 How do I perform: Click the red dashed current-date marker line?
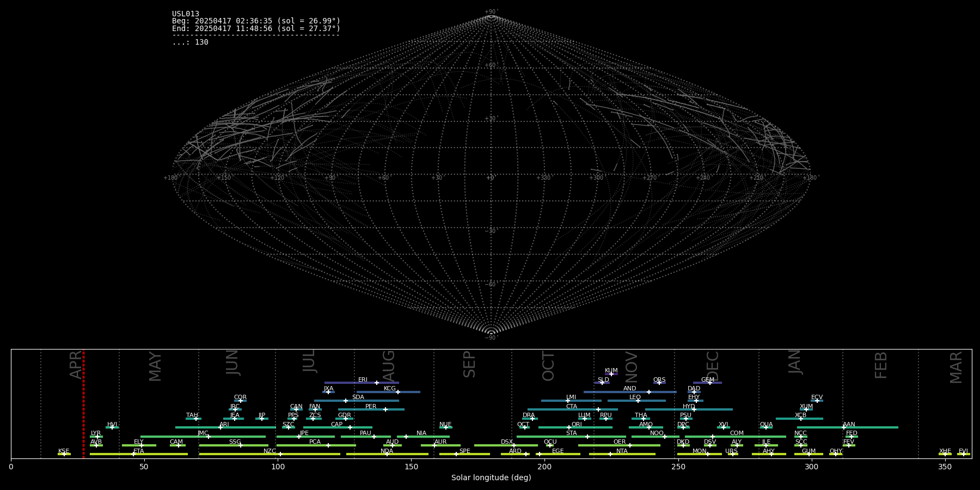83,403
